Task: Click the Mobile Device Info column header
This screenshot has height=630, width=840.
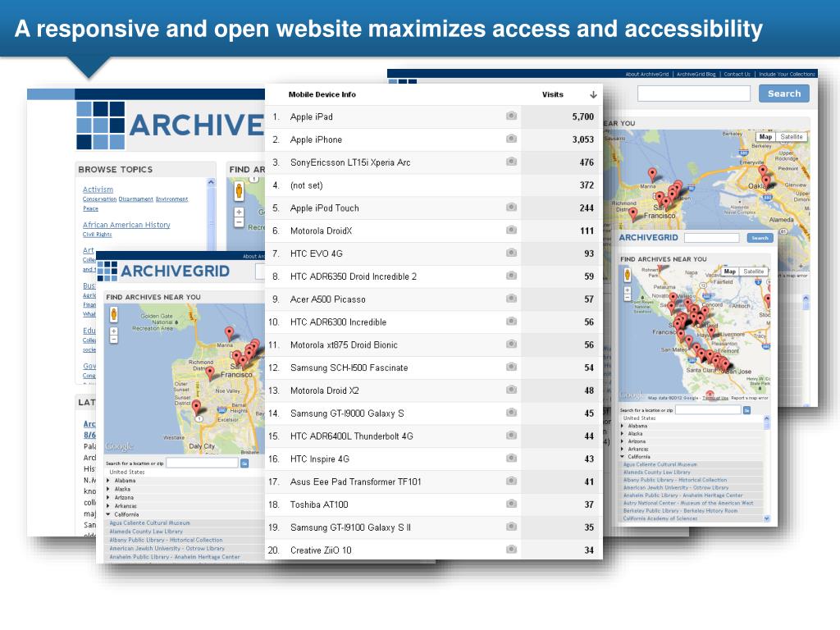Action: [x=322, y=95]
